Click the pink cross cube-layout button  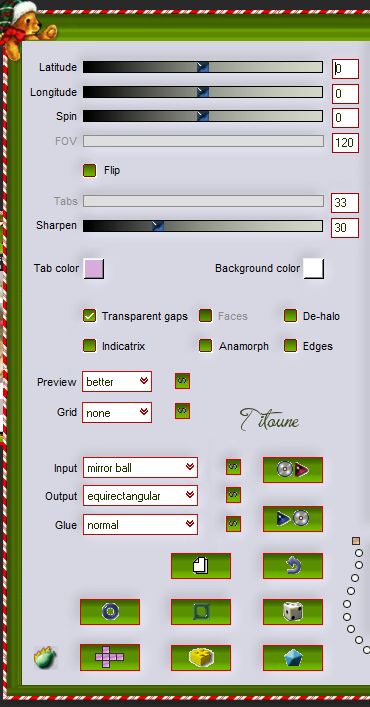[110, 658]
